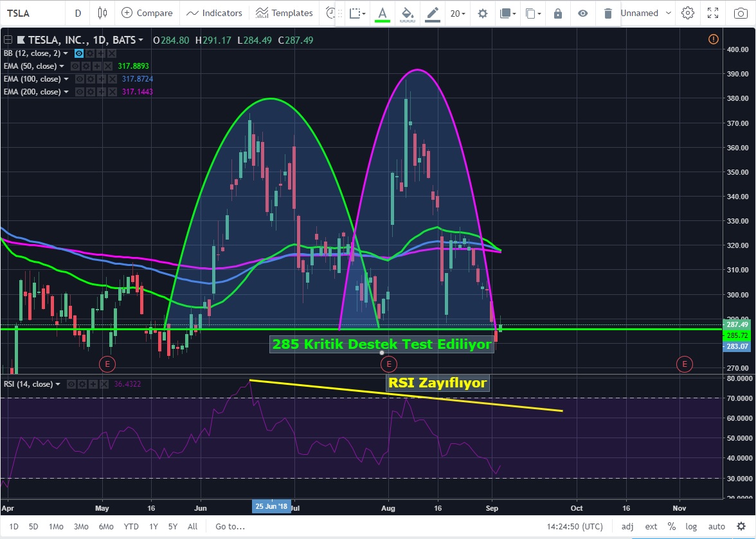Collapse the indicator legend with the minus box
The height and width of the screenshot is (539, 756).
8,40
